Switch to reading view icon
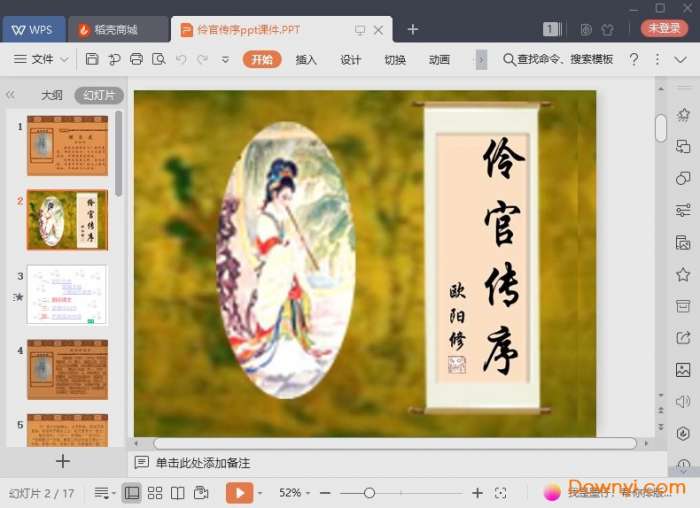700x508 pixels. pyautogui.click(x=178, y=493)
